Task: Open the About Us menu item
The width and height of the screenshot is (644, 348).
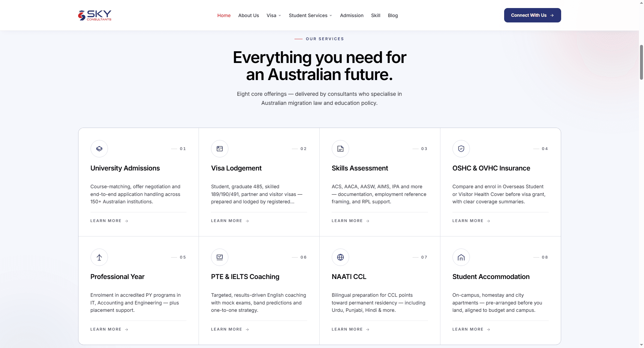Action: pyautogui.click(x=249, y=15)
